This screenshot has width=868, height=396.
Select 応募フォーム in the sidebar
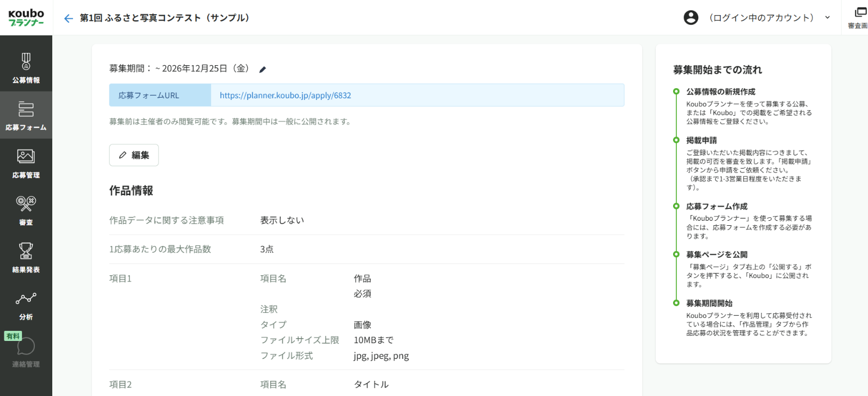tap(26, 115)
